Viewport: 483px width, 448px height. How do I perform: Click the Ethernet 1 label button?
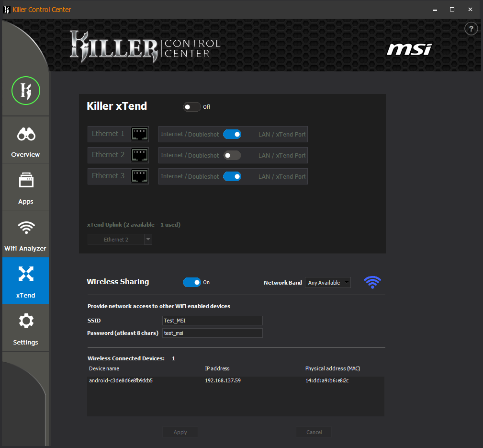(109, 134)
